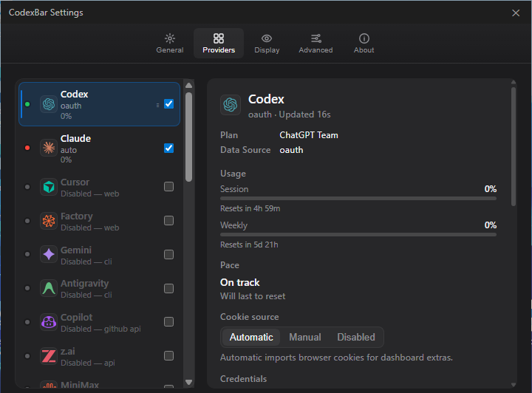Enable the z.ai provider checkbox
The height and width of the screenshot is (393, 532).
(168, 356)
